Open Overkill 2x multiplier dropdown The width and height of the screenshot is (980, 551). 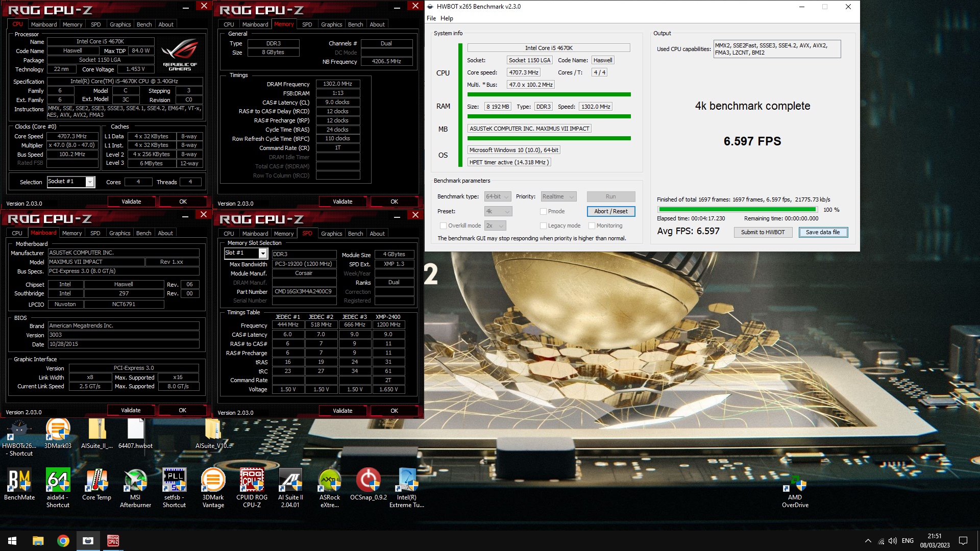click(495, 226)
